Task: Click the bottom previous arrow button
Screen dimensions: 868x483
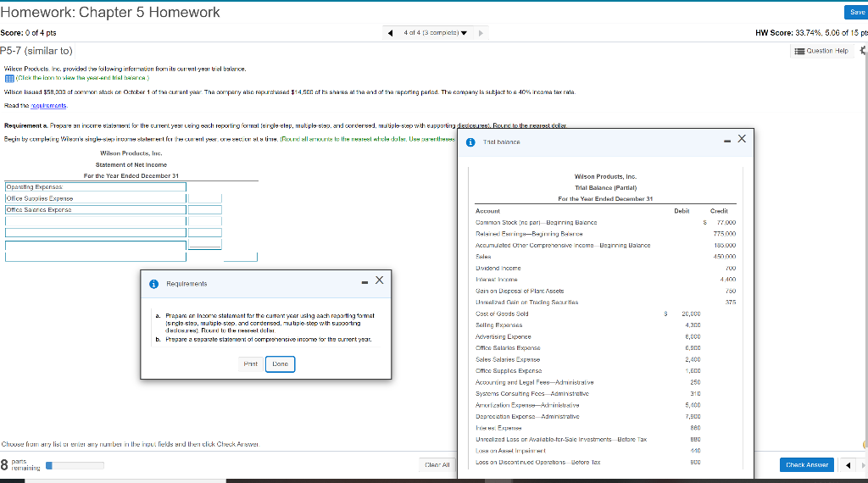Action: pos(848,465)
